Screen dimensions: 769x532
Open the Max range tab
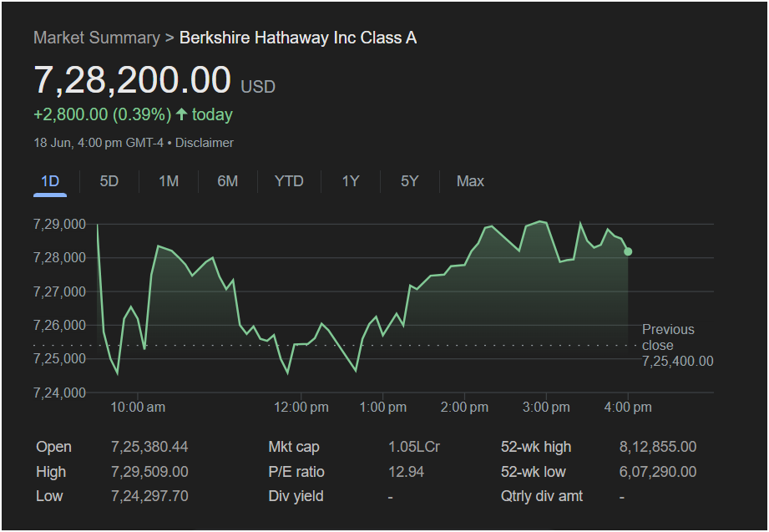coord(470,181)
